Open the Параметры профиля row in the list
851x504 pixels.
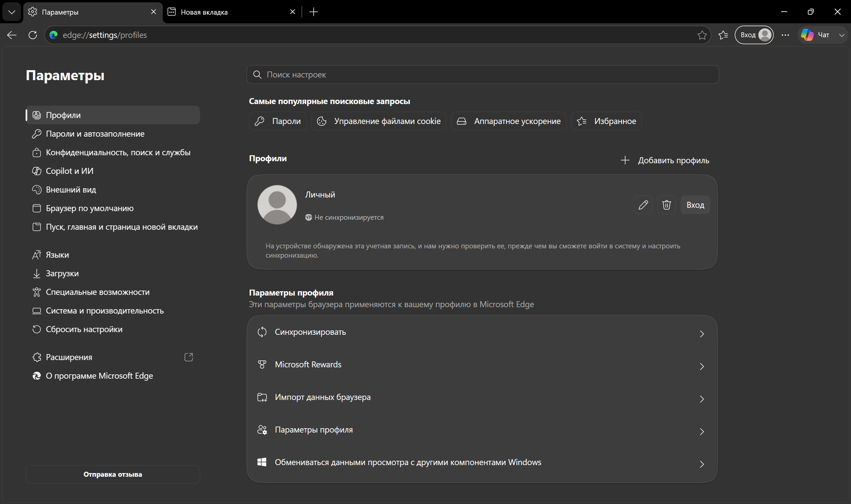(x=482, y=430)
